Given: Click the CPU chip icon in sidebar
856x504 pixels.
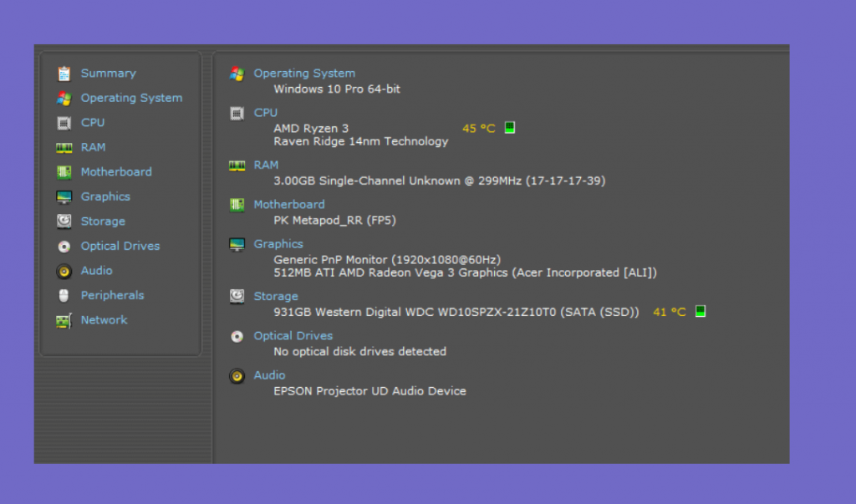Looking at the screenshot, I should pos(64,123).
